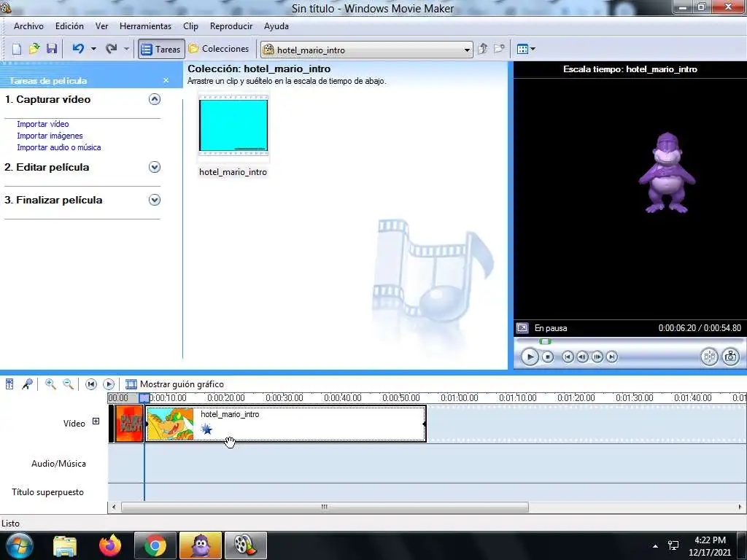
Task: Click the Importar vídeo link
Action: click(43, 124)
